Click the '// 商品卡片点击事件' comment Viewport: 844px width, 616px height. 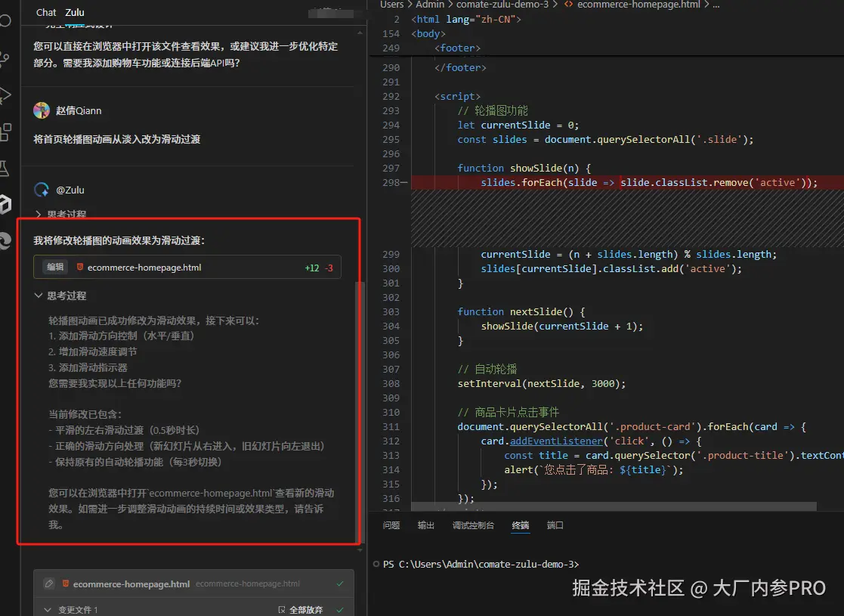[x=508, y=413]
